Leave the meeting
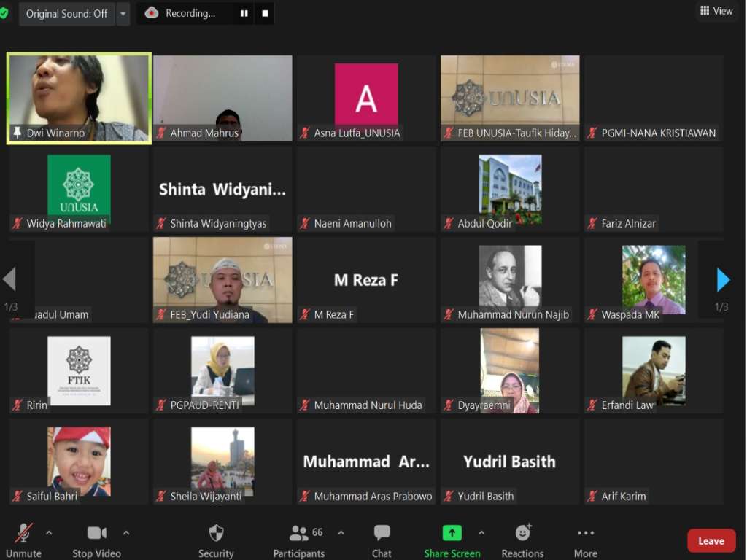The width and height of the screenshot is (747, 560). point(711,540)
